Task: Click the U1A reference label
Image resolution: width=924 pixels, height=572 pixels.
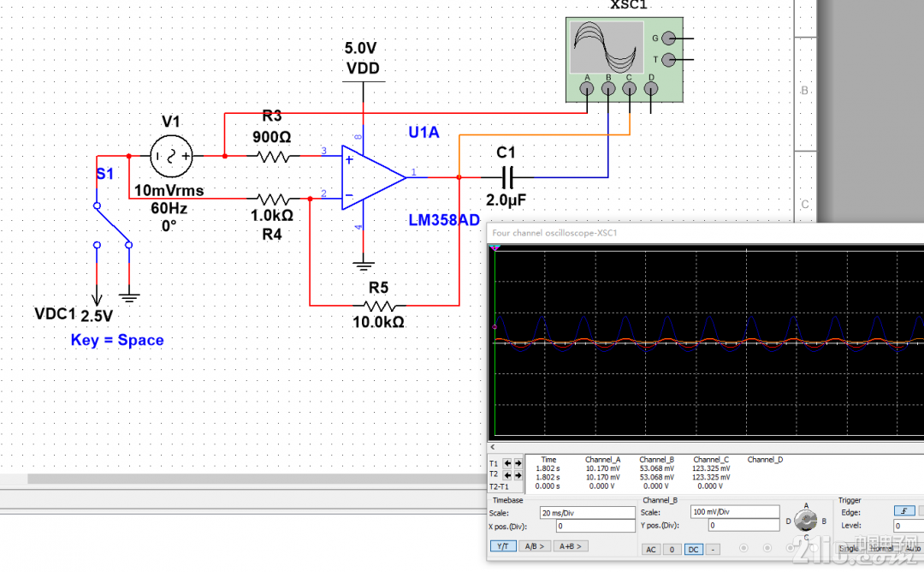Action: tap(423, 132)
